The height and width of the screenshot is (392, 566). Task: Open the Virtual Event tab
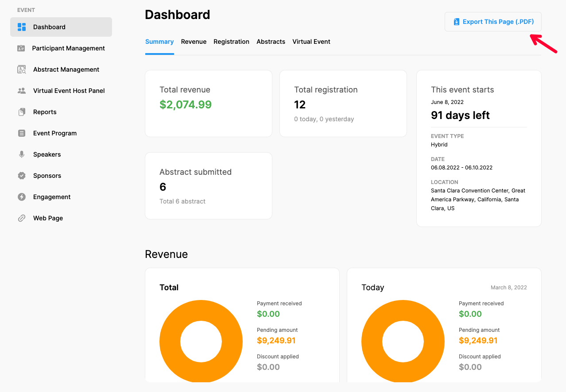[311, 41]
